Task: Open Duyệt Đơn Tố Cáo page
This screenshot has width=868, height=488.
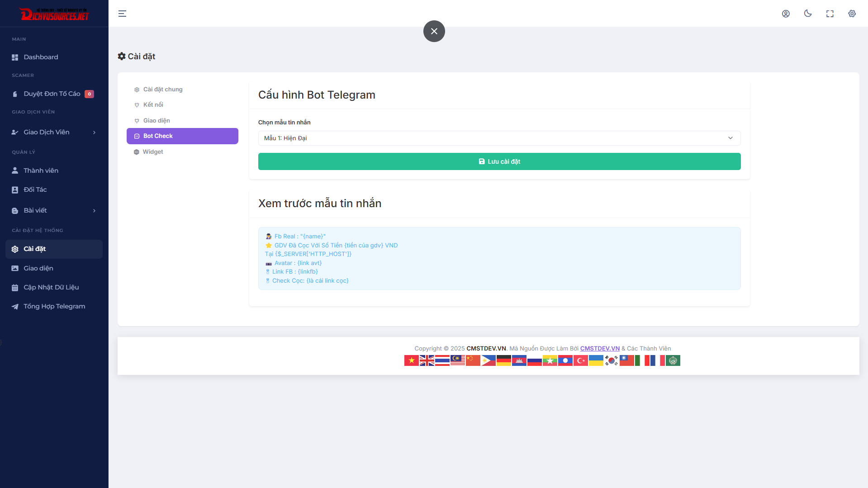Action: tap(52, 94)
